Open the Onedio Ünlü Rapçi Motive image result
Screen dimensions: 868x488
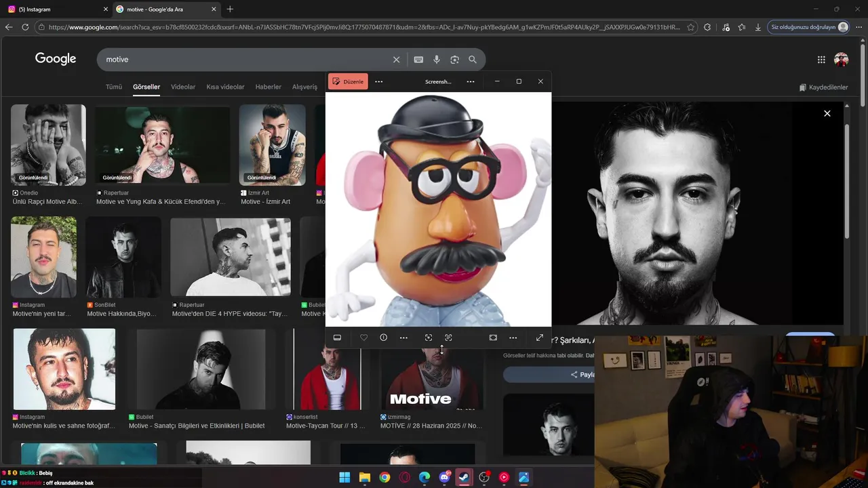[48, 145]
